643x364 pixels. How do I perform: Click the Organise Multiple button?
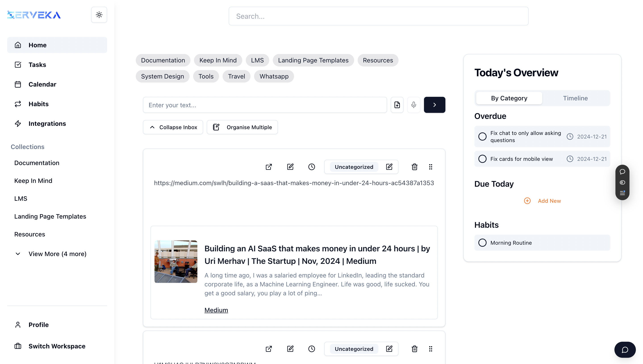click(242, 127)
